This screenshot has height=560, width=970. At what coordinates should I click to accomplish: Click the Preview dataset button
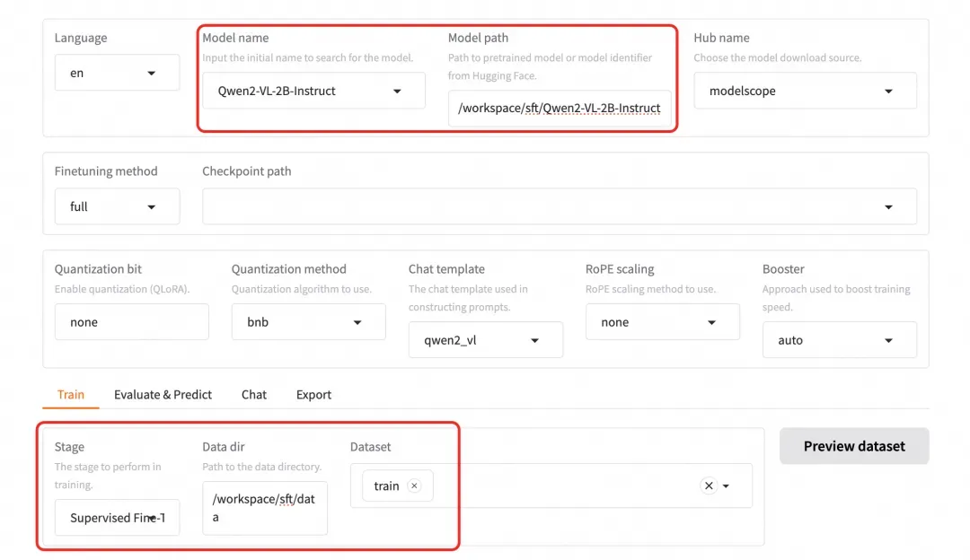coord(854,446)
